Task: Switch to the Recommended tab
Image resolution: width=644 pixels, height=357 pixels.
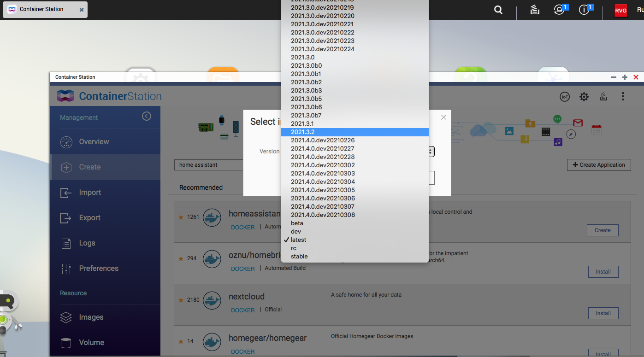Action: click(x=201, y=187)
